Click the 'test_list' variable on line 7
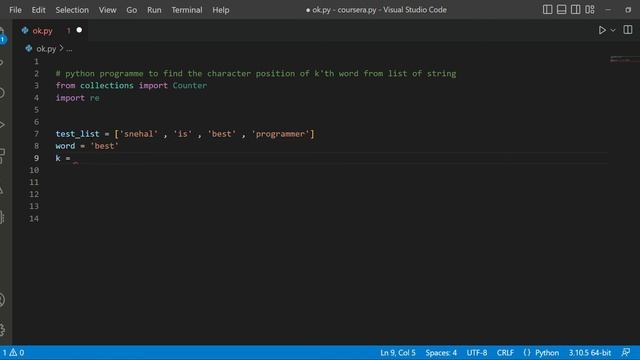The height and width of the screenshot is (360, 640). coord(78,134)
